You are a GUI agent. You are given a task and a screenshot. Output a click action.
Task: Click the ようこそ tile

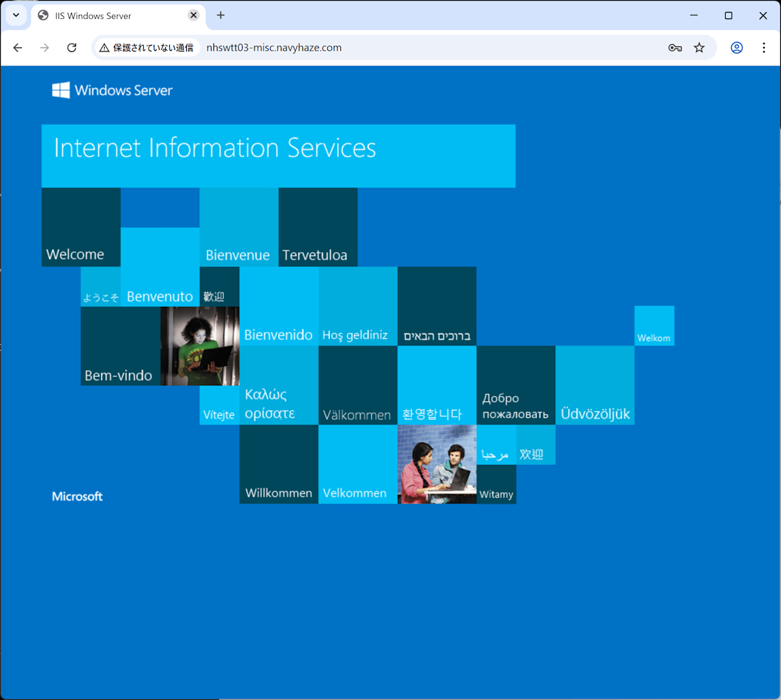point(100,287)
